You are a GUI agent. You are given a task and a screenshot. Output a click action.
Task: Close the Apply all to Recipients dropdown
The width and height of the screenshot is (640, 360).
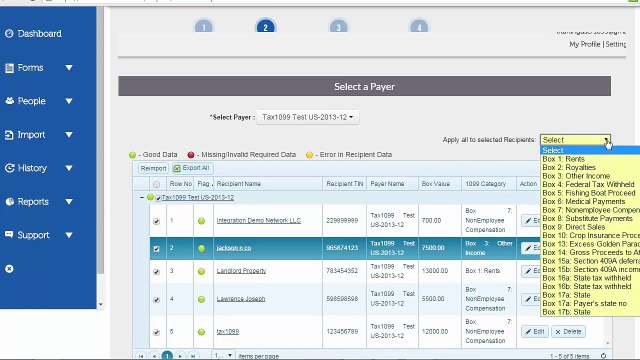(x=575, y=140)
